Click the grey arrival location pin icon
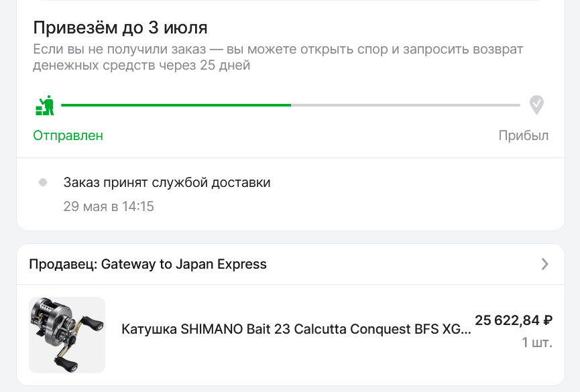 (536, 105)
